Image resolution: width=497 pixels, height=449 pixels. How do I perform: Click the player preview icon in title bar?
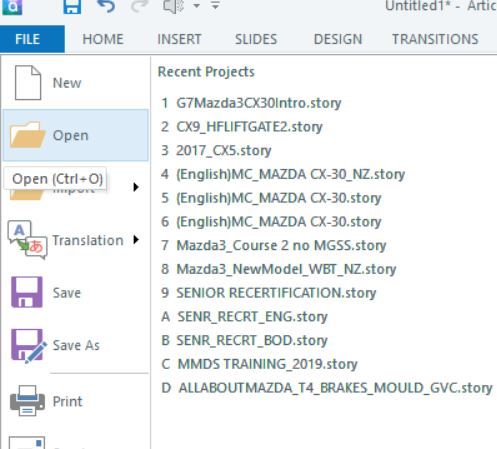tap(173, 6)
